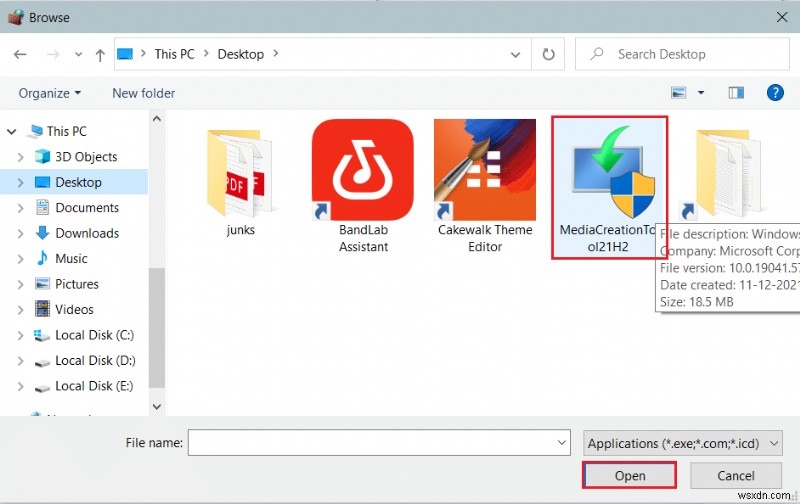
Task: Select 3D Objects in the navigation tree
Action: (x=86, y=157)
